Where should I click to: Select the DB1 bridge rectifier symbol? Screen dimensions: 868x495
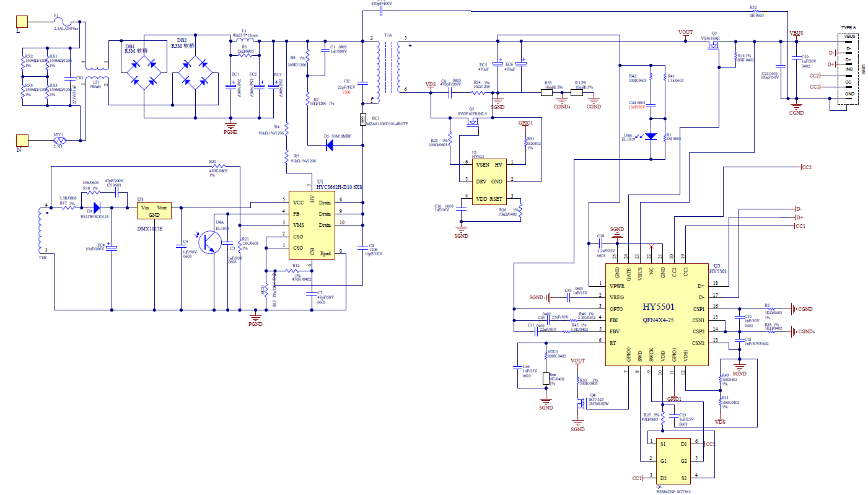142,72
